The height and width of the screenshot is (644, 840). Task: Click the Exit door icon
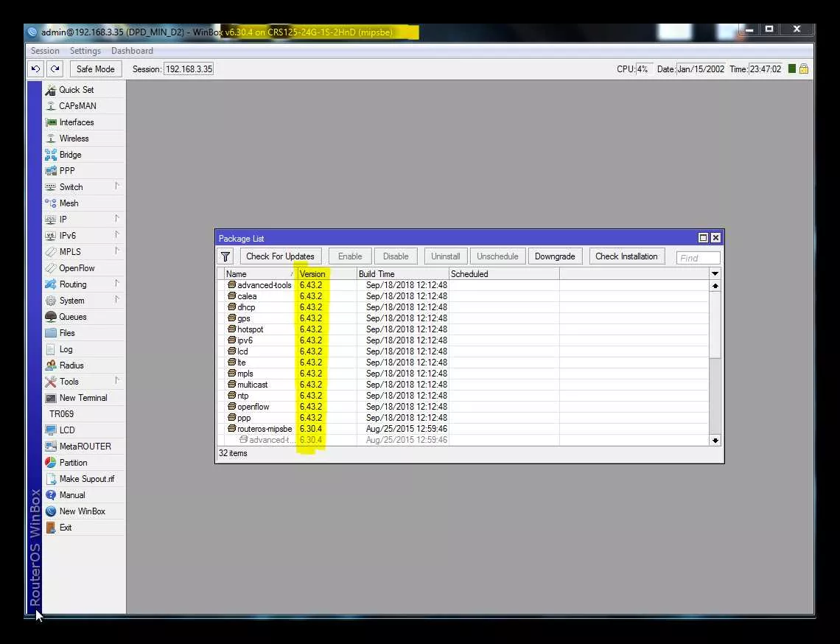pyautogui.click(x=51, y=528)
